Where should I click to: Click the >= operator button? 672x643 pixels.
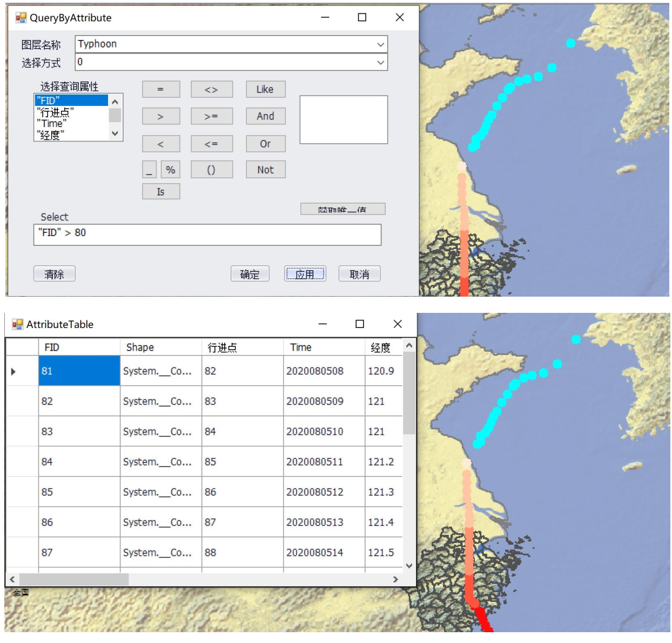pos(212,116)
